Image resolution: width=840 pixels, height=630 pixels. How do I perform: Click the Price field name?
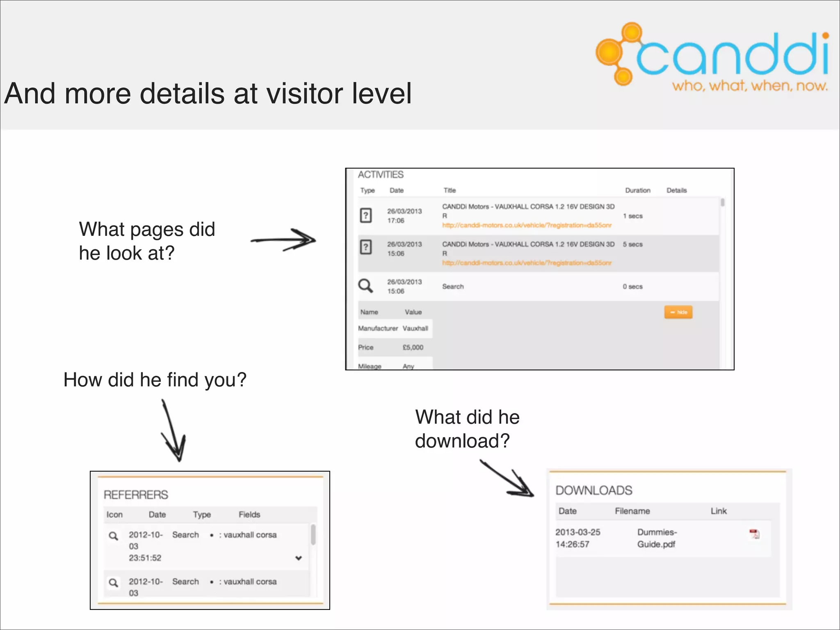point(365,347)
